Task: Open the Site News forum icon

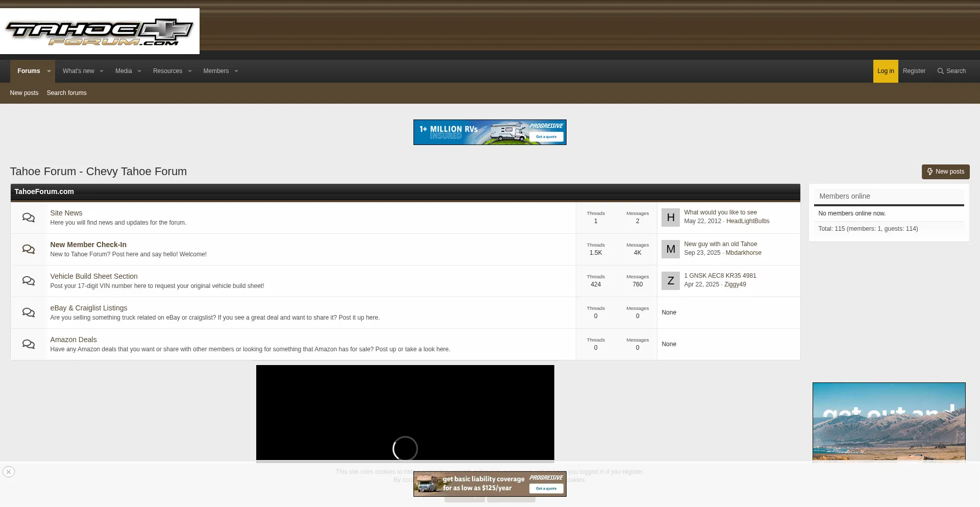Action: click(29, 218)
